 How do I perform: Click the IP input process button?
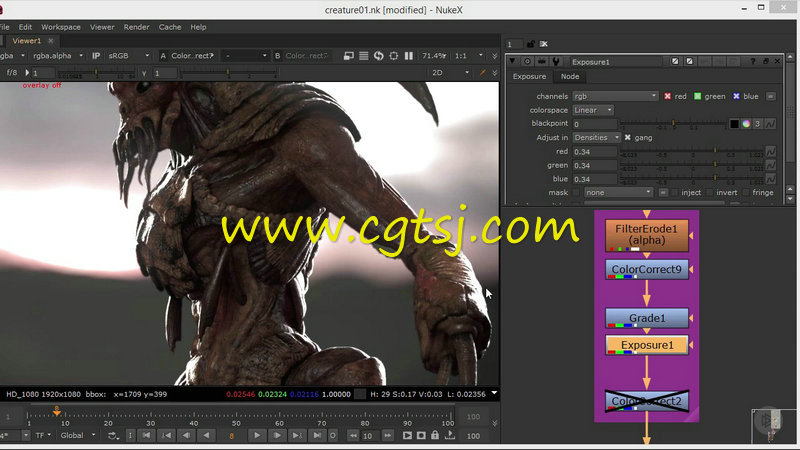96,56
